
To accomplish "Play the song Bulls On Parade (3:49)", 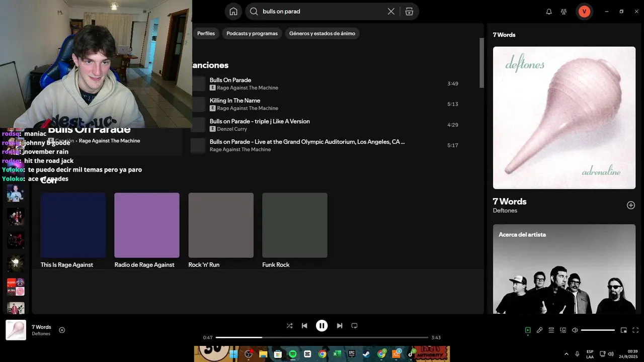I will pyautogui.click(x=326, y=83).
